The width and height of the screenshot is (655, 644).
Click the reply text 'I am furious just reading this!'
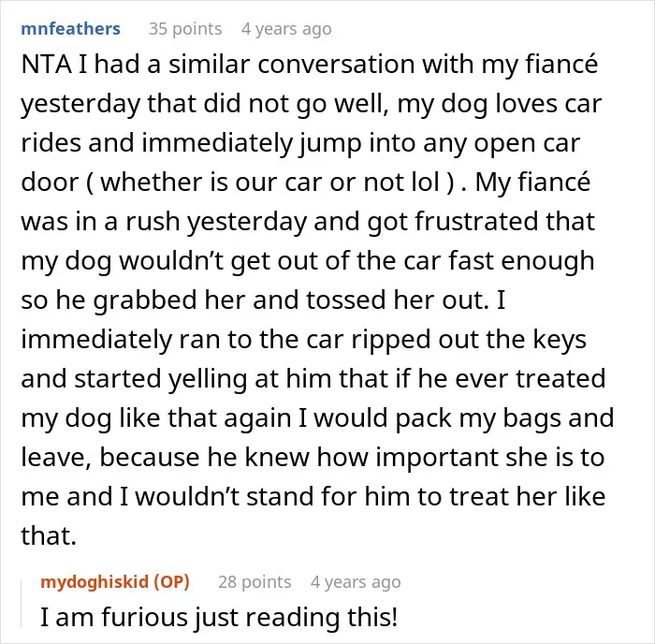[218, 617]
